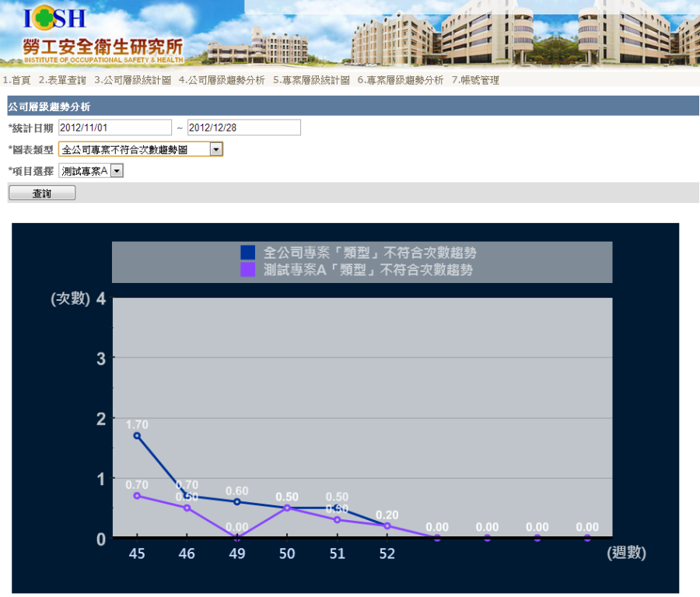Click end date field 2012/12/28

[x=243, y=127]
